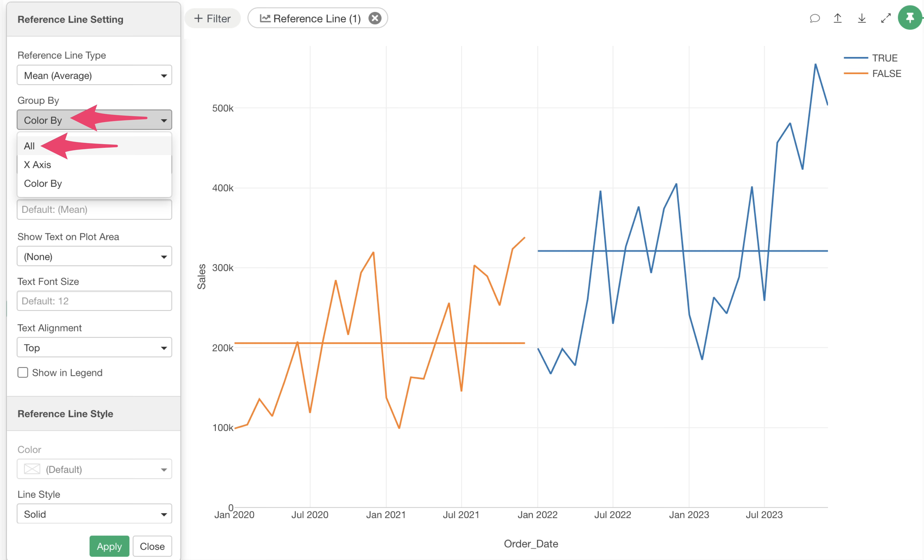
Task: Click the download arrow icon
Action: pyautogui.click(x=862, y=18)
